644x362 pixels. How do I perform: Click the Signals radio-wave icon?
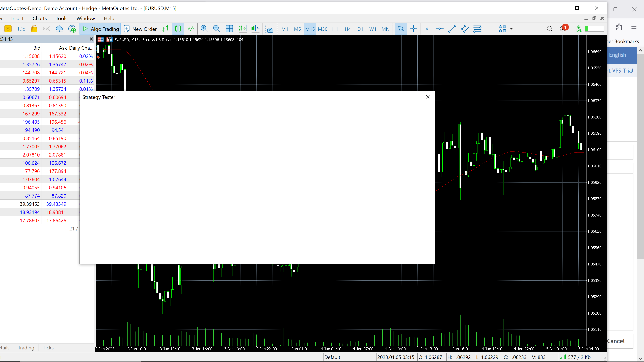(x=46, y=29)
